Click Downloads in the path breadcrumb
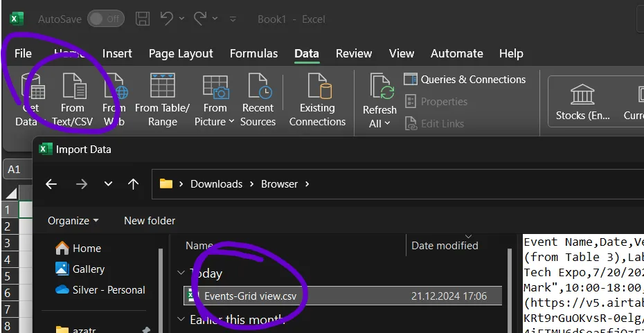 (216, 184)
